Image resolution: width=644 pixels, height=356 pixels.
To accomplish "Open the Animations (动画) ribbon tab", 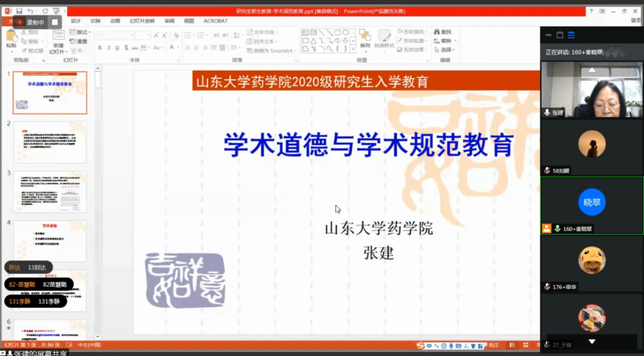I will pos(115,21).
